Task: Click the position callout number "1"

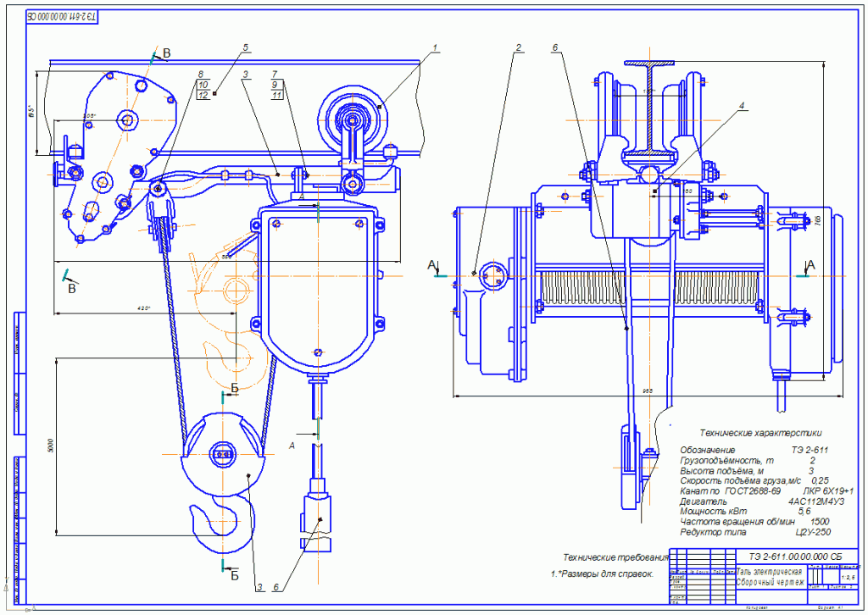Action: [435, 48]
